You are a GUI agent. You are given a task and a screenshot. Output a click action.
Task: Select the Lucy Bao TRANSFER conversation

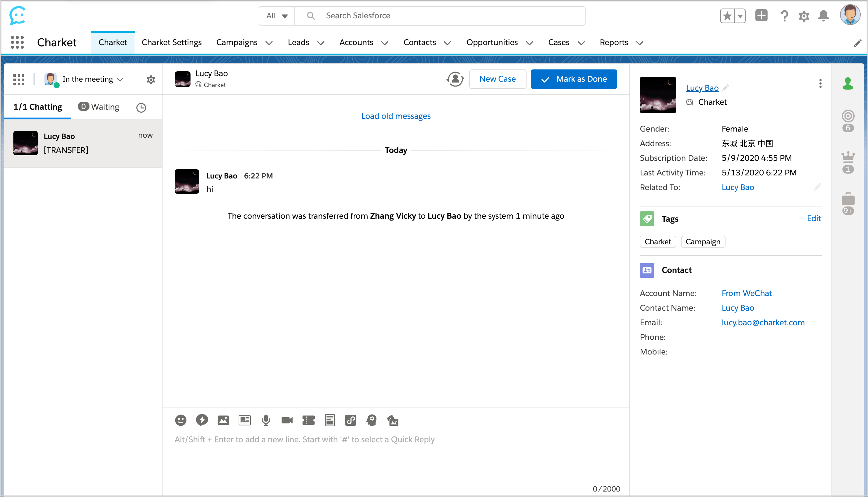point(83,143)
